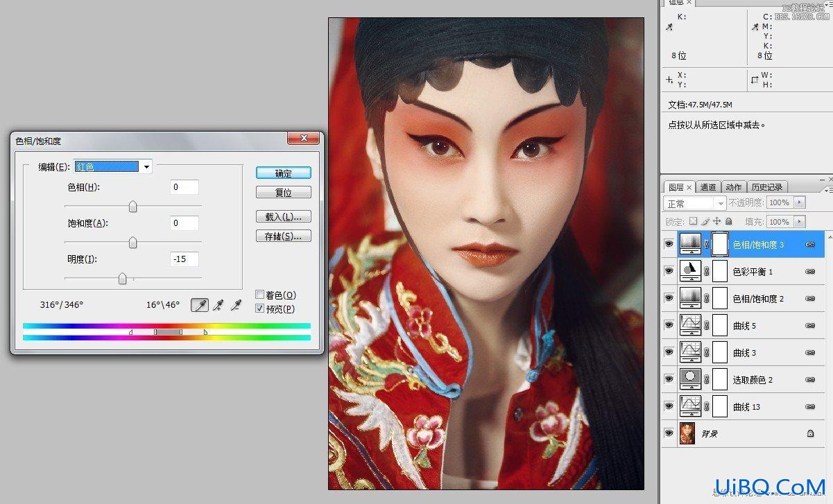Click the 饱和度 saturation slider handle

tap(132, 243)
